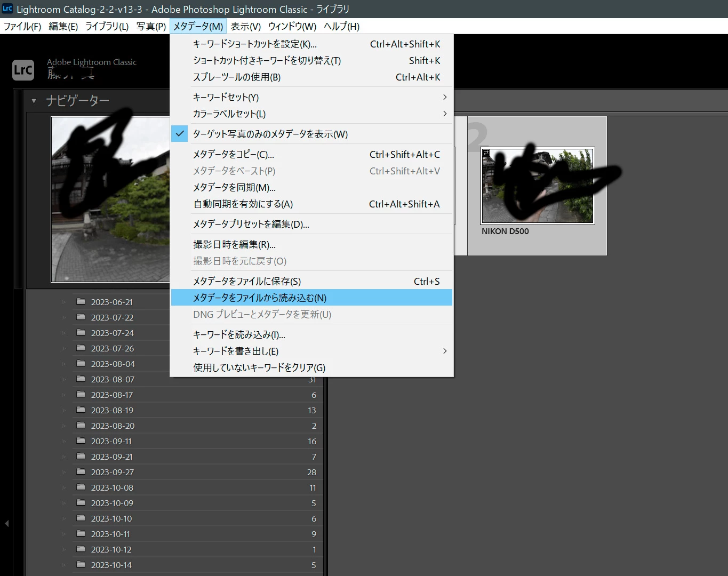
Task: Click the Adobe Lightroom Classic identity text
Action: point(92,62)
